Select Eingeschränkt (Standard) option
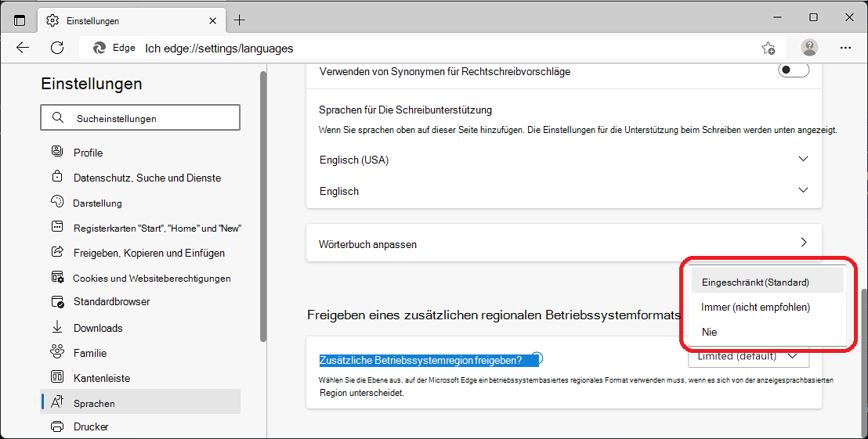The height and width of the screenshot is (439, 868). point(767,282)
